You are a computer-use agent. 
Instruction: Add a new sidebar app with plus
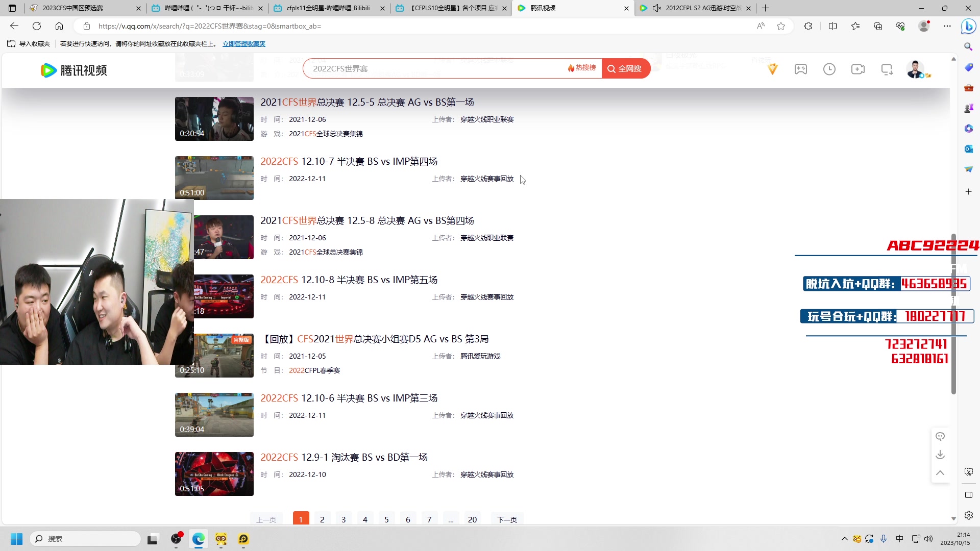(x=968, y=191)
